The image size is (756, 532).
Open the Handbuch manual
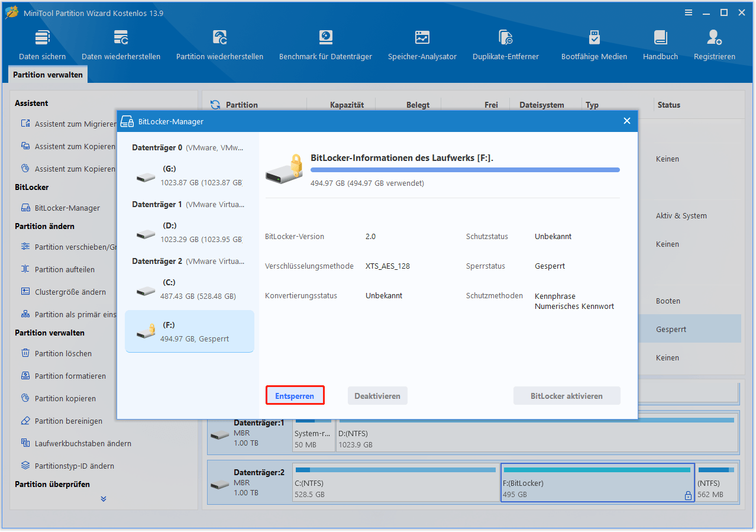(660, 46)
